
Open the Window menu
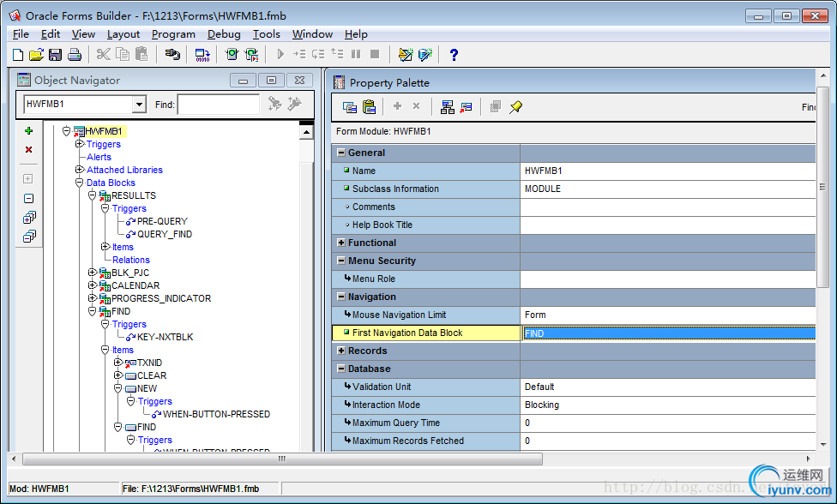pos(312,34)
